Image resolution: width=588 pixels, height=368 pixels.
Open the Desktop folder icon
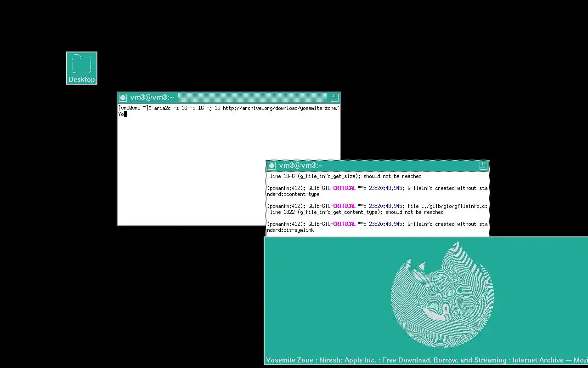82,68
